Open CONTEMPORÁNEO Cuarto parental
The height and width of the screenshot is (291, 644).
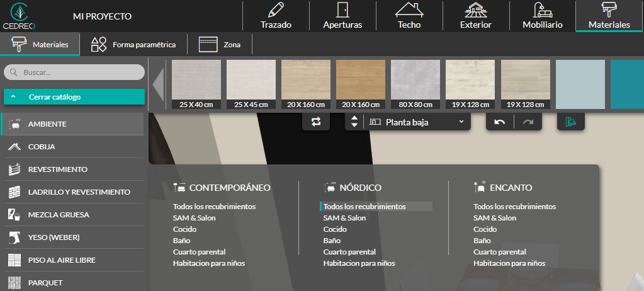click(199, 252)
